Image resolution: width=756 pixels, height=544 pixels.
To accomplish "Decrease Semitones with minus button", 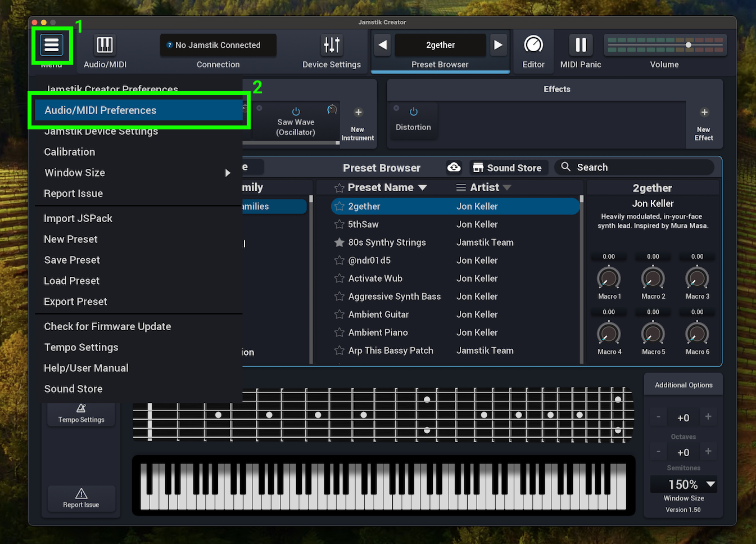I will coord(658,452).
